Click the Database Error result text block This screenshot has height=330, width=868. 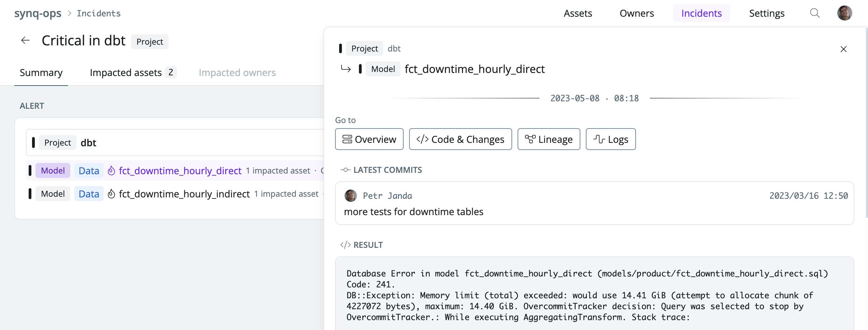click(x=594, y=295)
